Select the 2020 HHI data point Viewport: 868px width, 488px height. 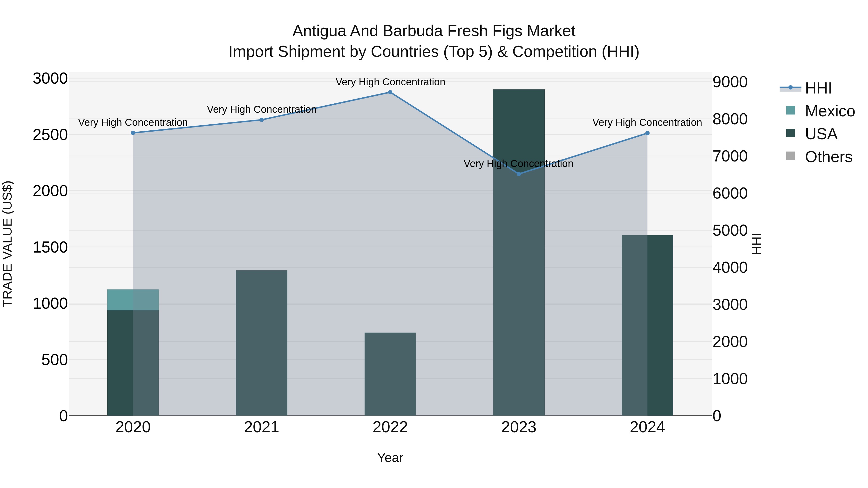(x=133, y=133)
